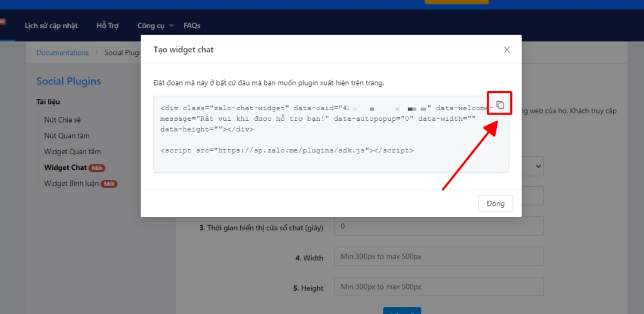Image resolution: width=644 pixels, height=314 pixels.
Task: Navigate to the Documentations breadcrumb link
Action: [62, 53]
